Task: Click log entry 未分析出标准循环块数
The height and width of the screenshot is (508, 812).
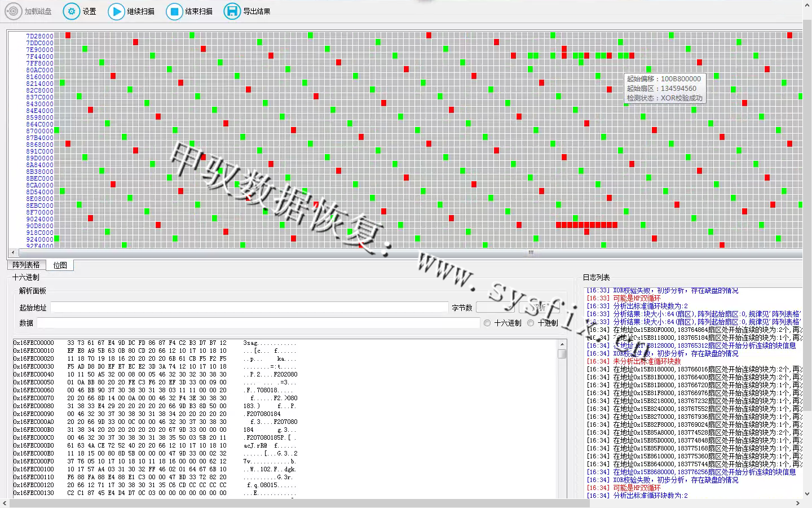Action: point(634,361)
